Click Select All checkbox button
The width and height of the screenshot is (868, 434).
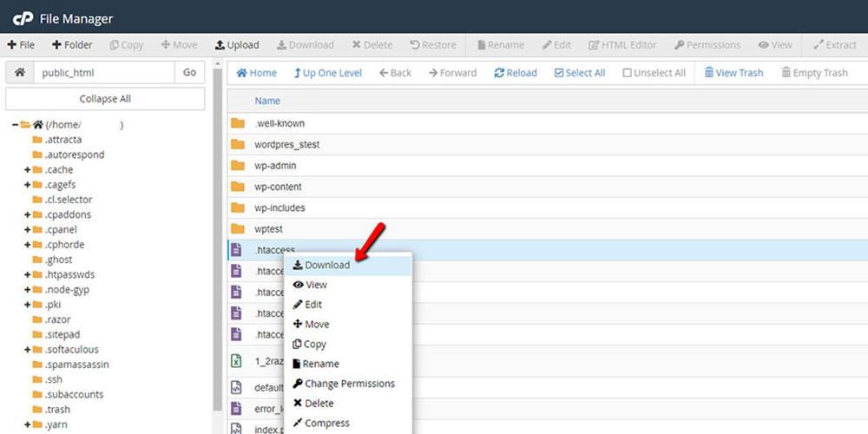[x=580, y=73]
